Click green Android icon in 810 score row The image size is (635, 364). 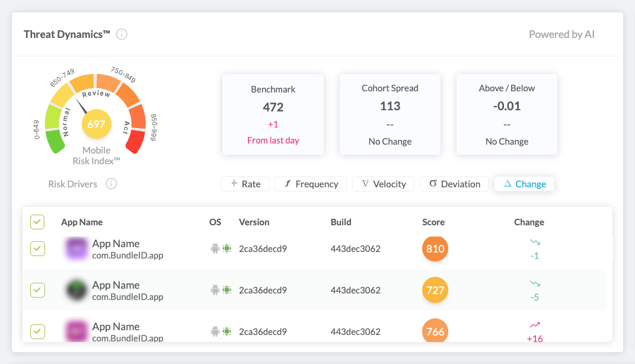click(226, 248)
